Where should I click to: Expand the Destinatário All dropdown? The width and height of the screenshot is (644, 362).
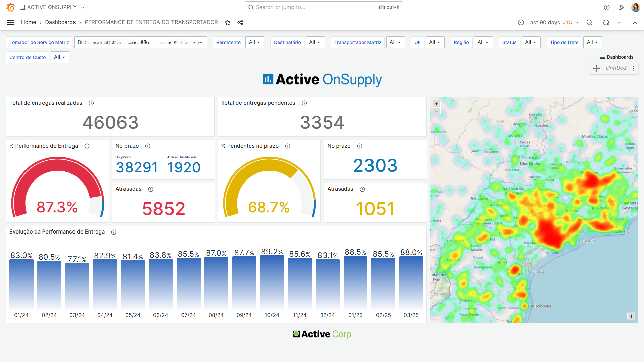point(315,42)
